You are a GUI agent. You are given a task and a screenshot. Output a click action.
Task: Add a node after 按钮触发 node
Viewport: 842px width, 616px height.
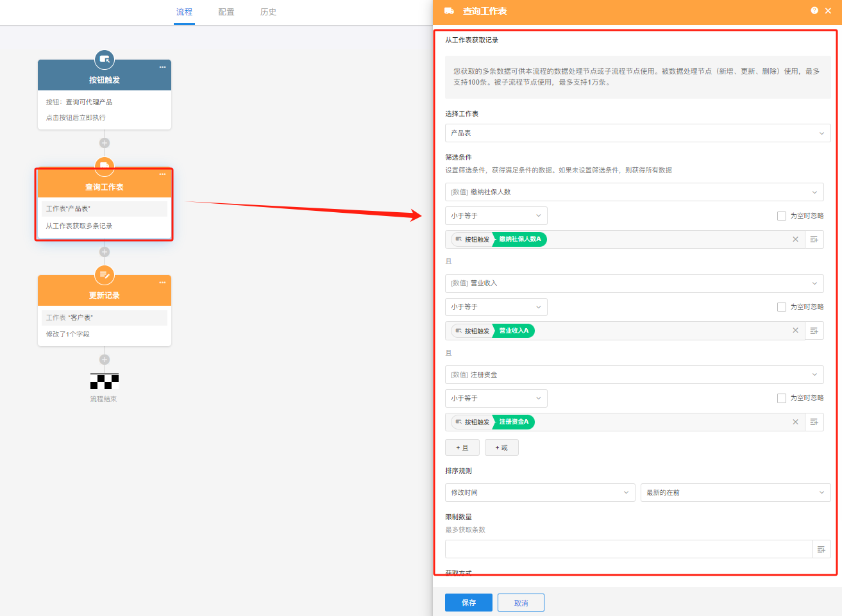pyautogui.click(x=105, y=143)
